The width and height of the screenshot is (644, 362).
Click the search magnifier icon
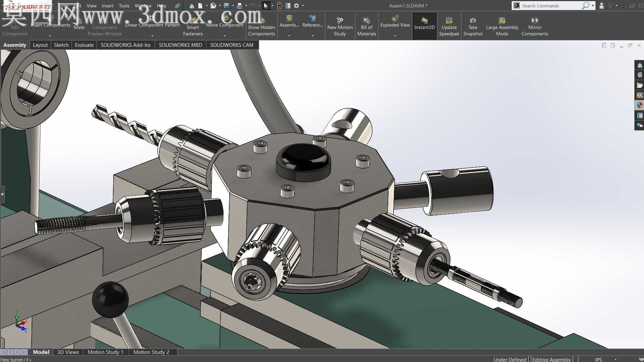tap(586, 6)
